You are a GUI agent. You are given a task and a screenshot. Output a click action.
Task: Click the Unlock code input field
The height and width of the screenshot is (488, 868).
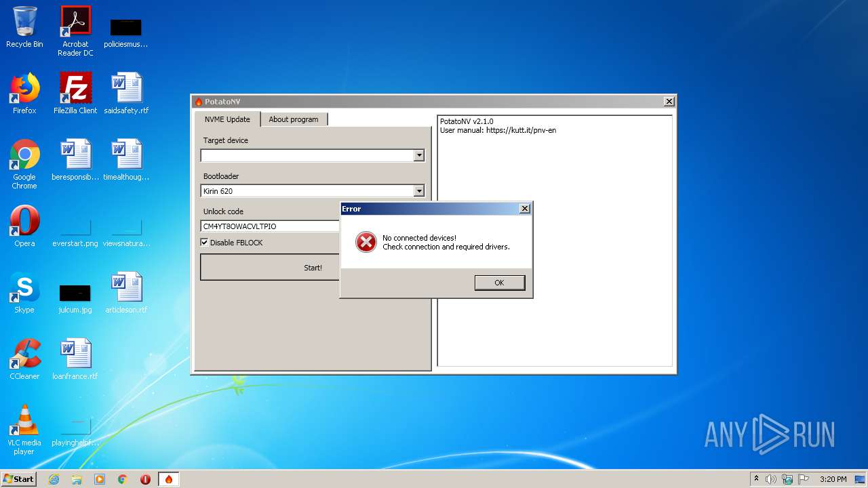[270, 226]
